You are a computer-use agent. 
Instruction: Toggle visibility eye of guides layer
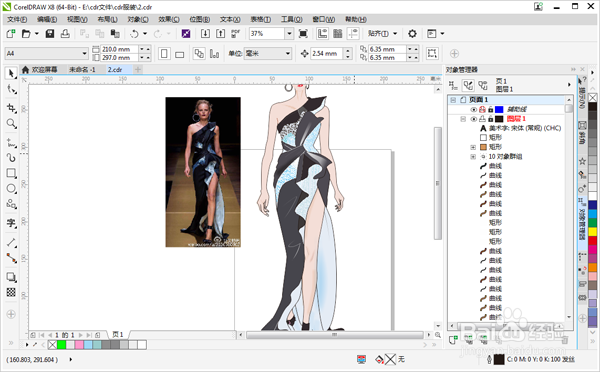(473, 109)
